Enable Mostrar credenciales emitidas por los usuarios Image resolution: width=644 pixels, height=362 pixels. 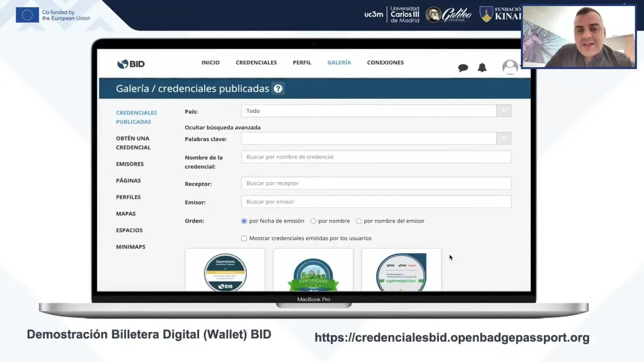pos(244,238)
